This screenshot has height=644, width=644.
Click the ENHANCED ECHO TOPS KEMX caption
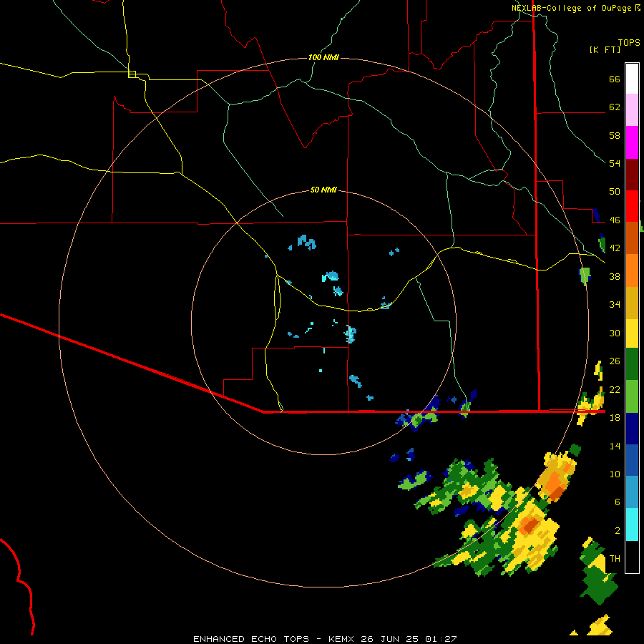point(325,639)
